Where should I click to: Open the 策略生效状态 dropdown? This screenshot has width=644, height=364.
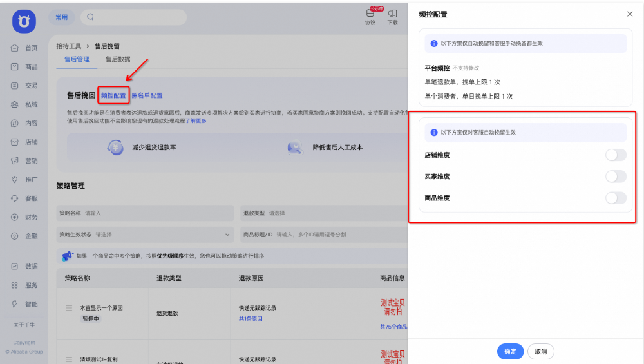pyautogui.click(x=145, y=235)
